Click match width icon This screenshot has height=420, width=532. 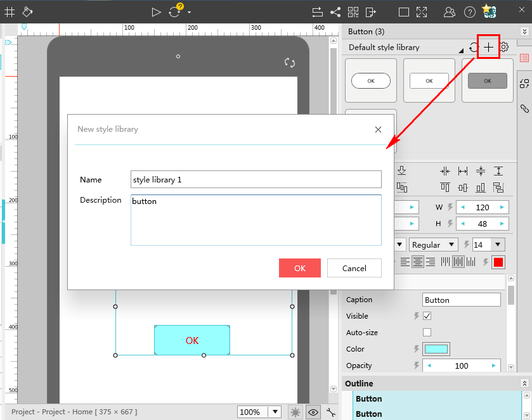coord(463,171)
